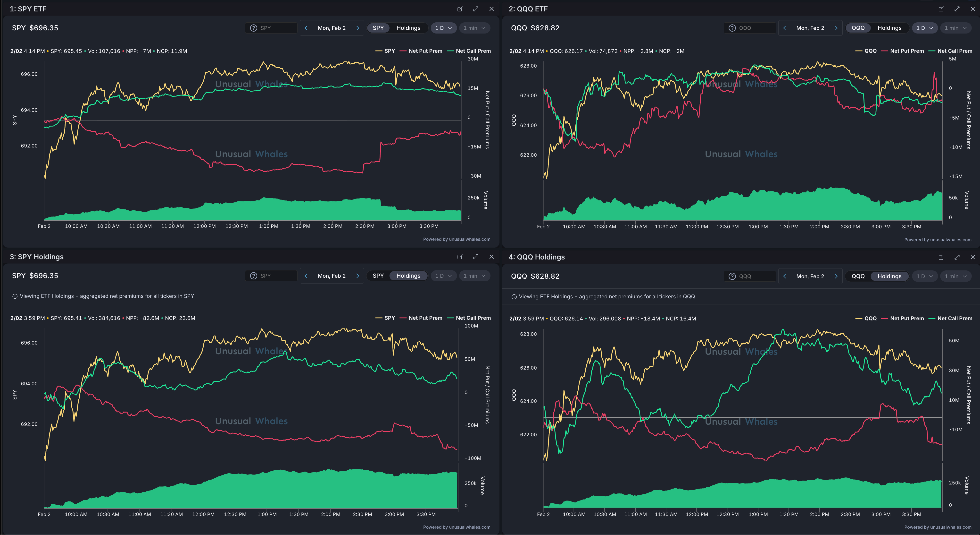Screen dimensions: 980x535
Task: Close the SPY Holdings panel
Action: click(x=491, y=257)
